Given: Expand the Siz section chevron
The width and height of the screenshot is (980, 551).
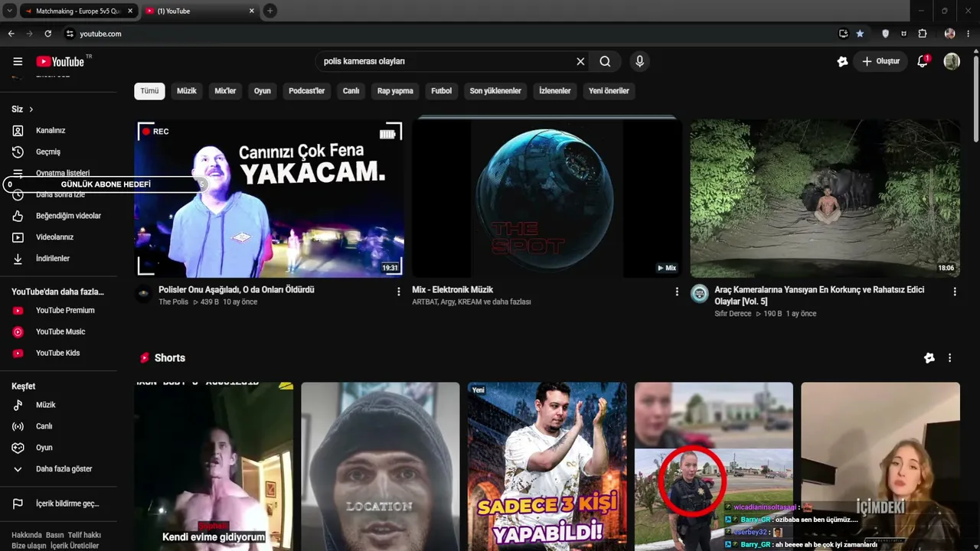Looking at the screenshot, I should pyautogui.click(x=31, y=109).
